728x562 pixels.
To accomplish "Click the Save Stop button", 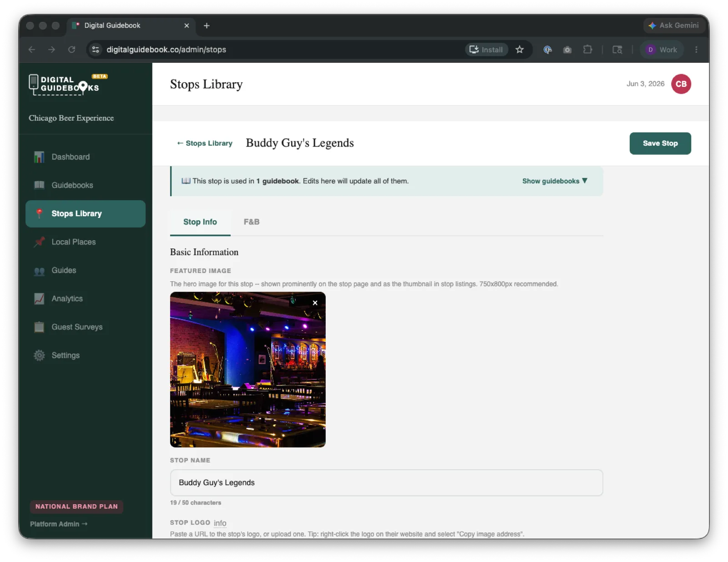I will click(x=660, y=143).
